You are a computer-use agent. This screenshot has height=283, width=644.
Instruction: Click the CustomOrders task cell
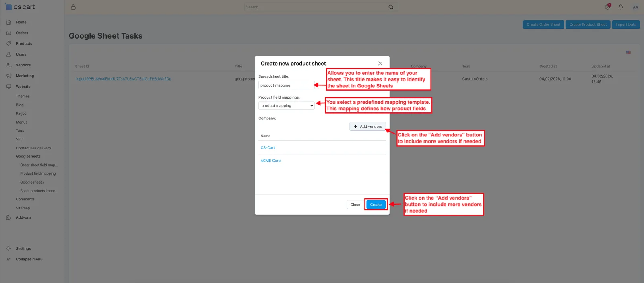coord(475,79)
